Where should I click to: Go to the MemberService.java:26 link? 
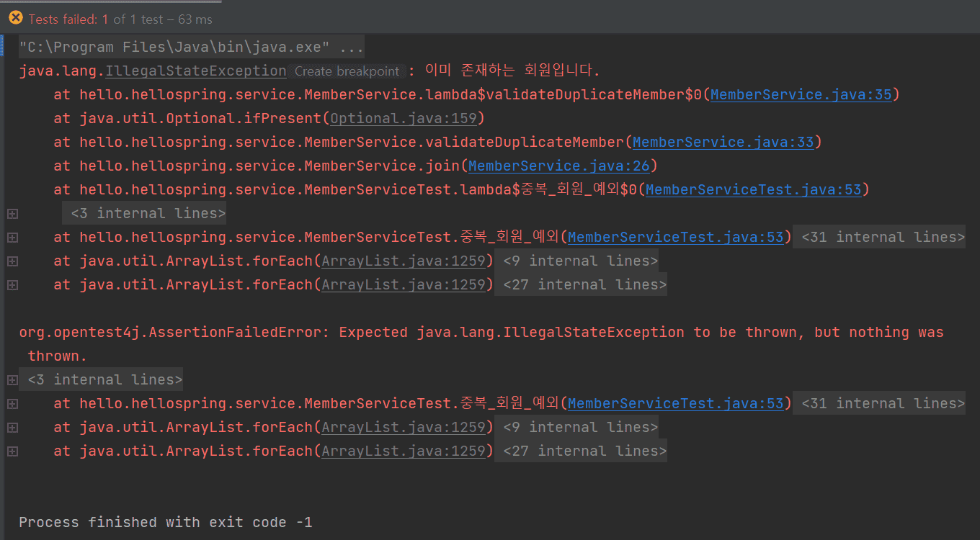(558, 166)
